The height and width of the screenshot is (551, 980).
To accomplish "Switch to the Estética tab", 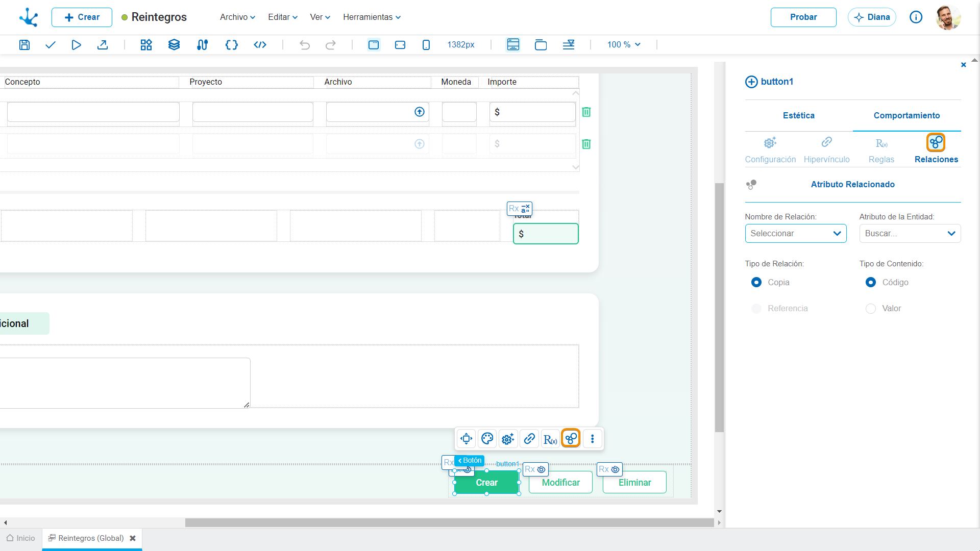I will coord(799,116).
